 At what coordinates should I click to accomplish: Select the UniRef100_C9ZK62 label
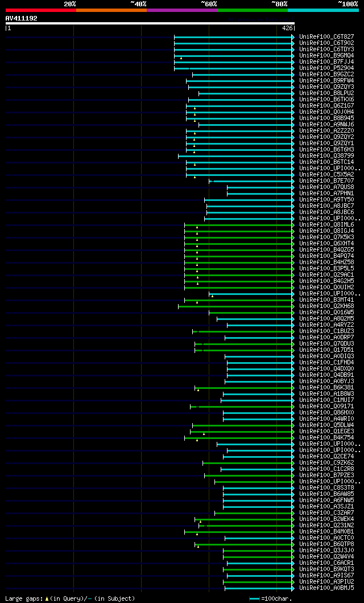click(x=327, y=462)
